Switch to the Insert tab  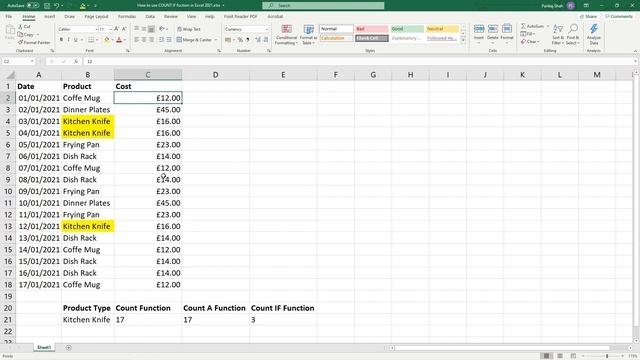tap(49, 16)
